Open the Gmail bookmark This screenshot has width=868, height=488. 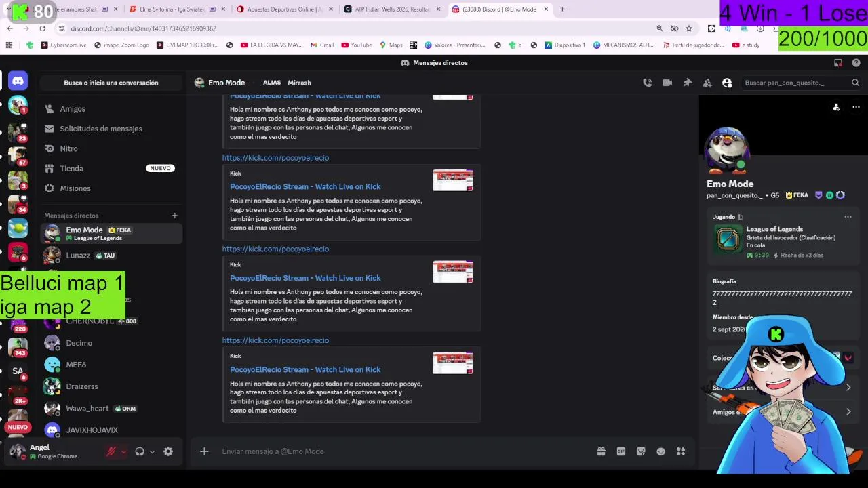tap(322, 45)
